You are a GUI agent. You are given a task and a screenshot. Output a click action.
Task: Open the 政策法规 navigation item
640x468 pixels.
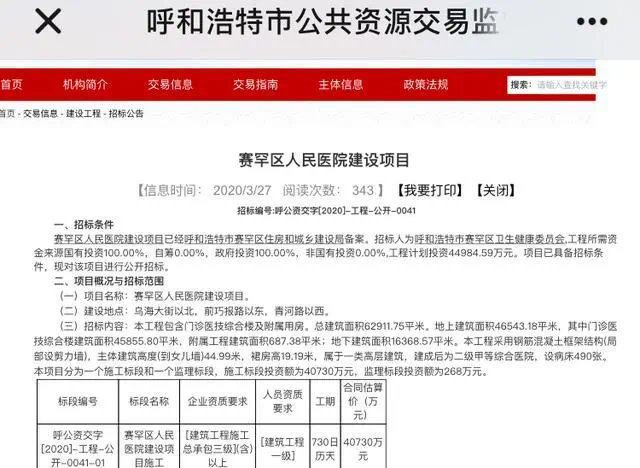point(426,84)
